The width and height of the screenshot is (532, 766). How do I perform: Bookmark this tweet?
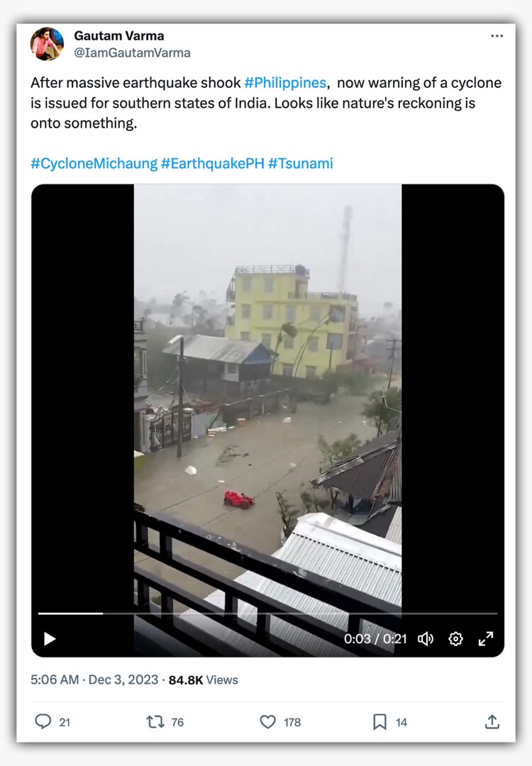(380, 721)
